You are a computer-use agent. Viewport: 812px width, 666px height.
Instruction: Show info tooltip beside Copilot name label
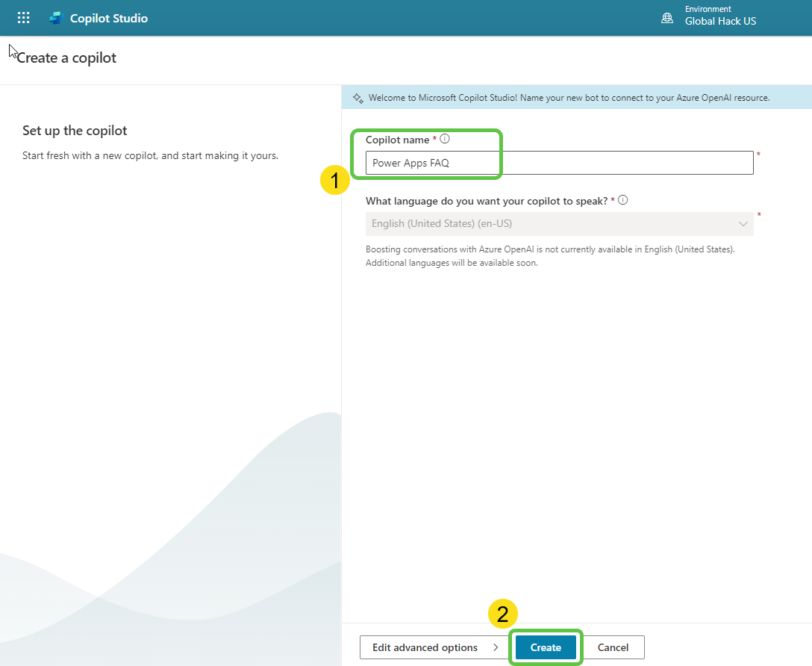pos(445,139)
